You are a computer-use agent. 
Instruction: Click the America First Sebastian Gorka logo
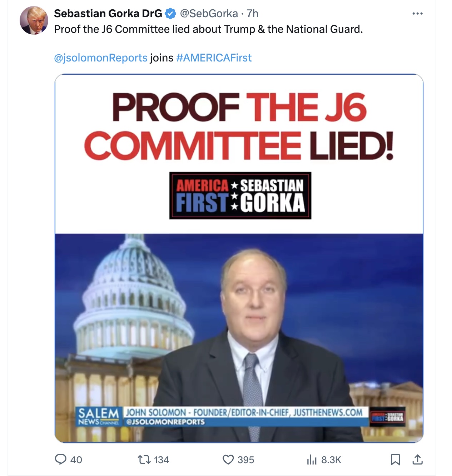click(x=239, y=195)
